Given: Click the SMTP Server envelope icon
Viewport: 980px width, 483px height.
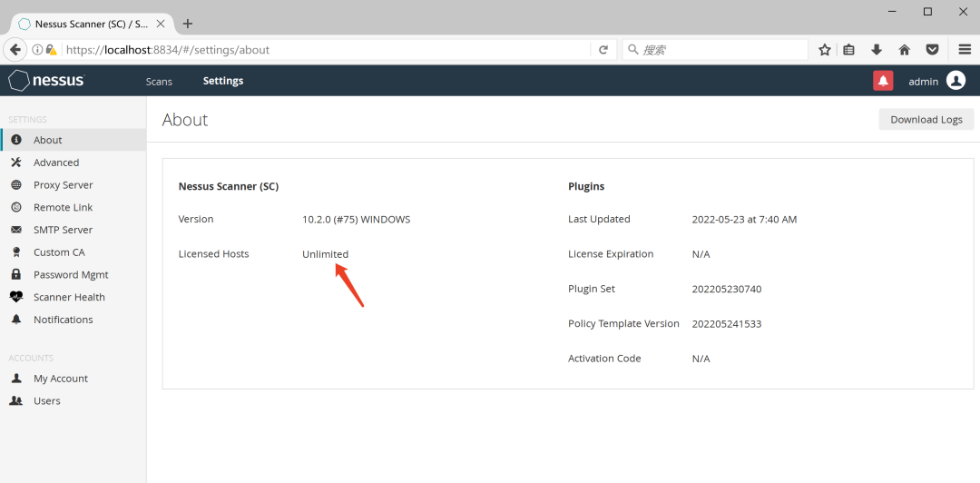Looking at the screenshot, I should 16,230.
